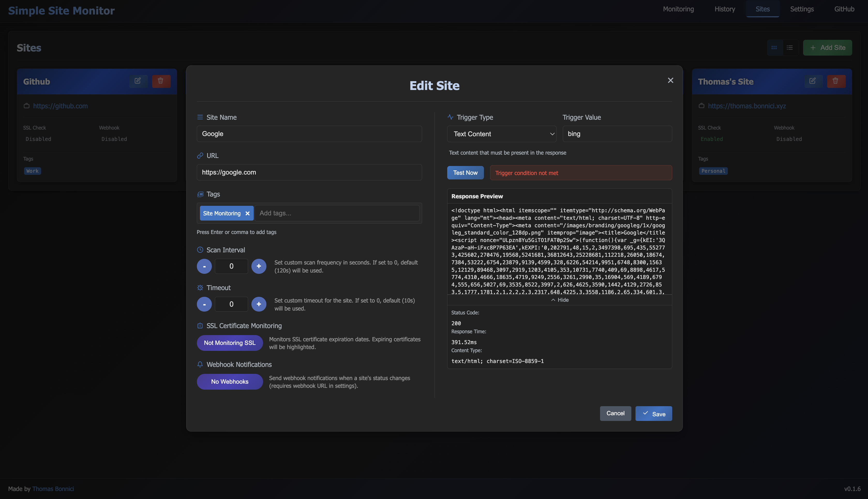Toggle No Webhooks notification switch
The width and height of the screenshot is (868, 499).
230,382
